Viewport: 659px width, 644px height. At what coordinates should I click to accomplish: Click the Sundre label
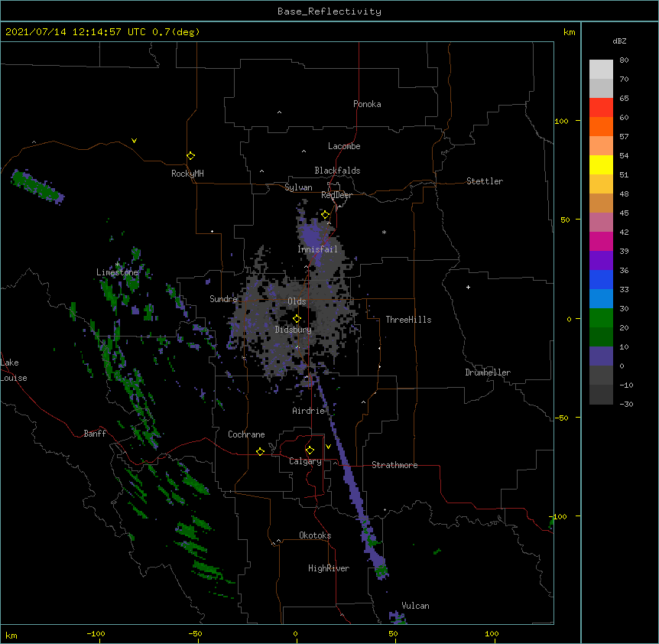[223, 299]
